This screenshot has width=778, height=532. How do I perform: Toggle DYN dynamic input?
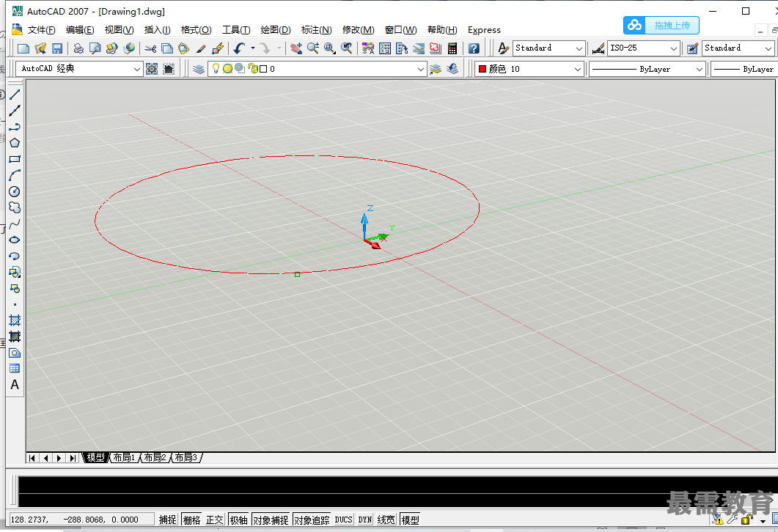point(365,520)
